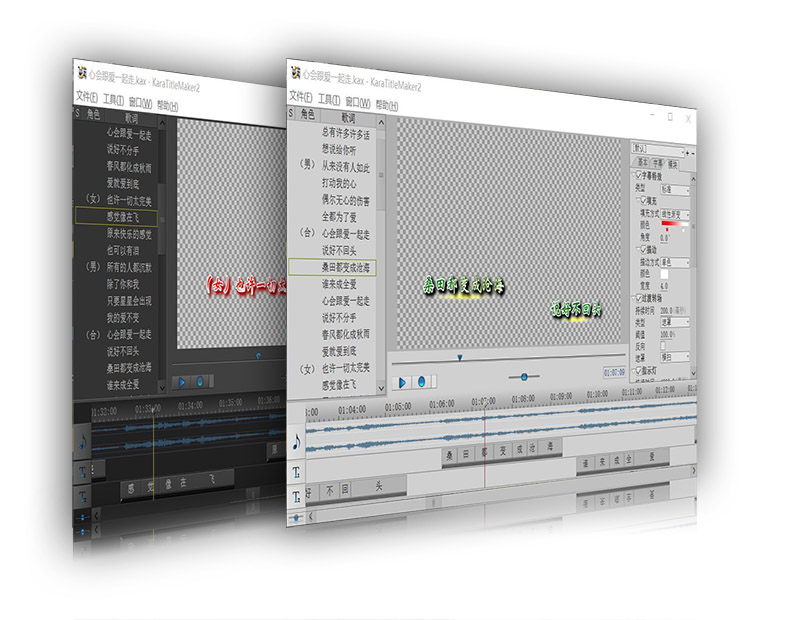Click the blue round record button in dark window

pos(200,381)
